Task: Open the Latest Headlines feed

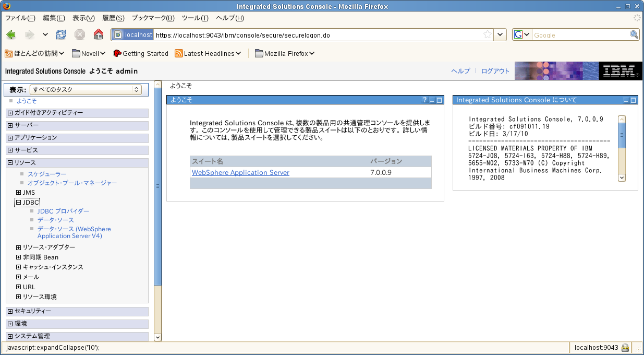Action: point(208,53)
